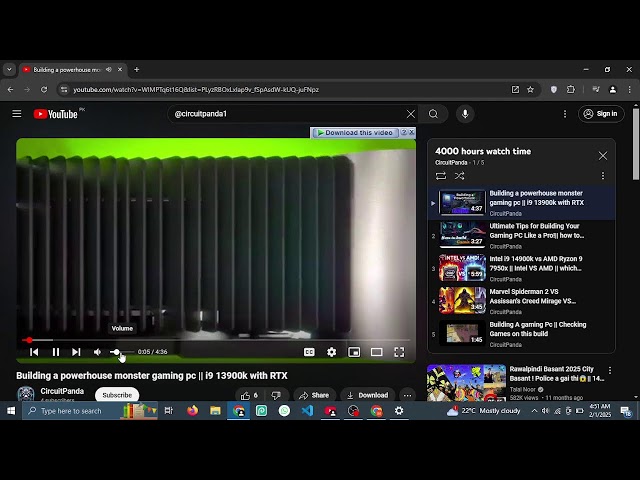640x480 pixels.
Task: Reload the current page
Action: pyautogui.click(x=44, y=89)
